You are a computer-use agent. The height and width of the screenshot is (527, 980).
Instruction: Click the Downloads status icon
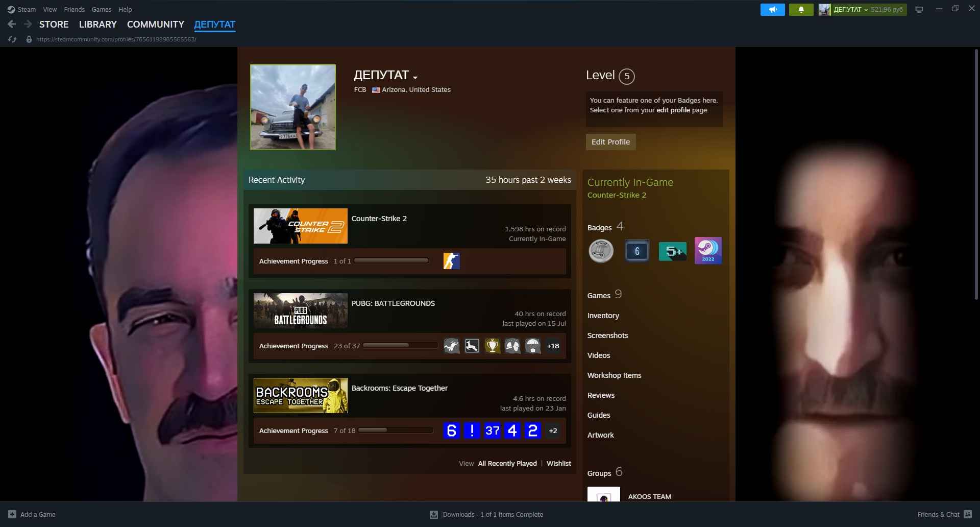click(434, 514)
